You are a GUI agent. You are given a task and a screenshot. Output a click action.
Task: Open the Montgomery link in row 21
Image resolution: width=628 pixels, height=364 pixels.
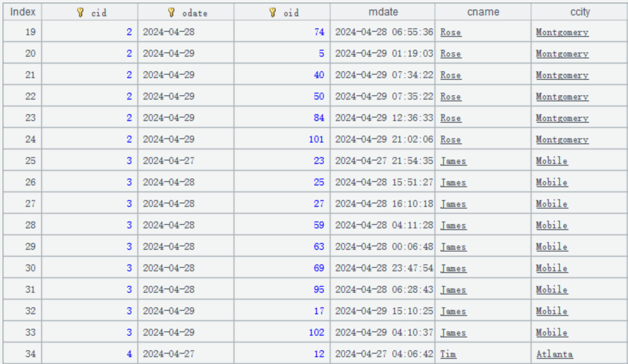click(562, 75)
